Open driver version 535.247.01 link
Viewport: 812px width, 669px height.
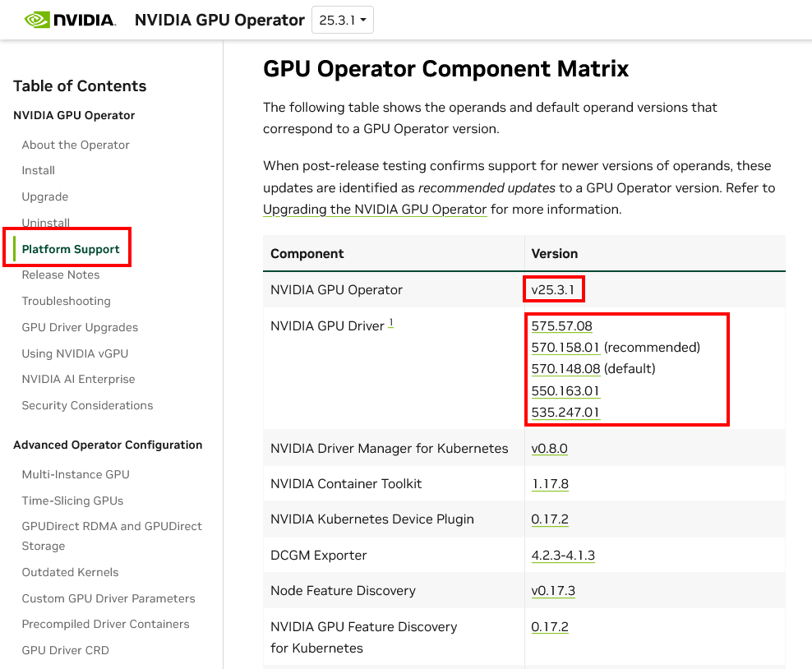pyautogui.click(x=565, y=413)
